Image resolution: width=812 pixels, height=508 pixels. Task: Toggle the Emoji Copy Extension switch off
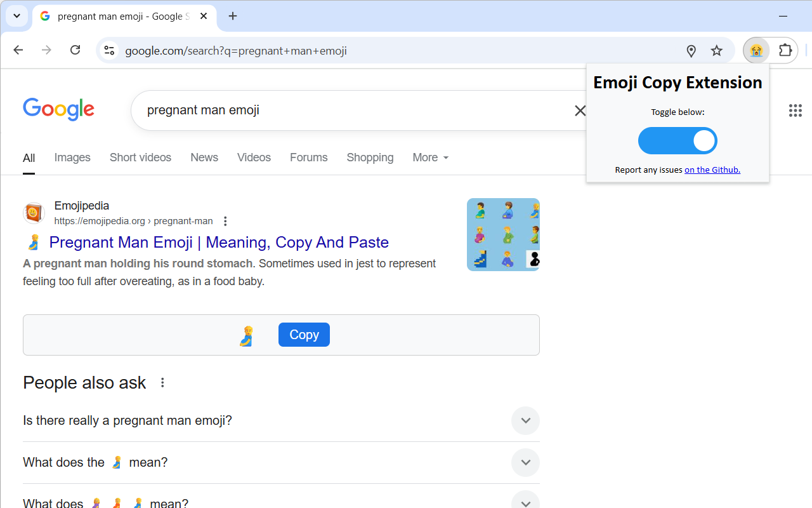678,141
